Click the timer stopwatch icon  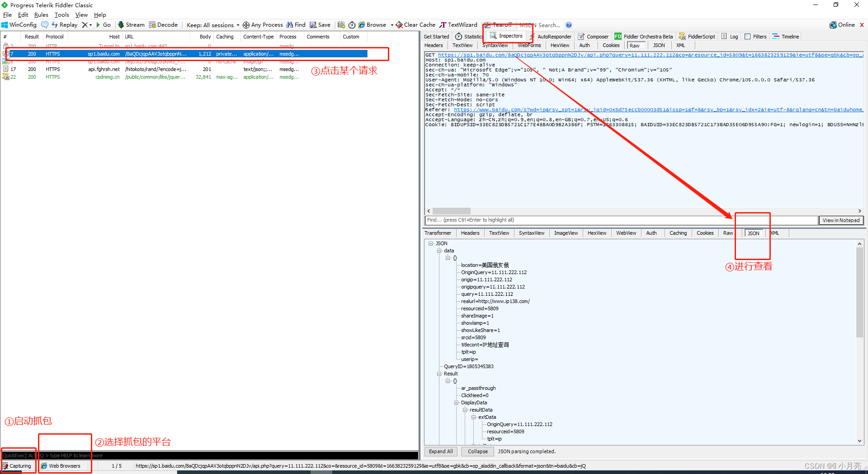click(x=352, y=25)
